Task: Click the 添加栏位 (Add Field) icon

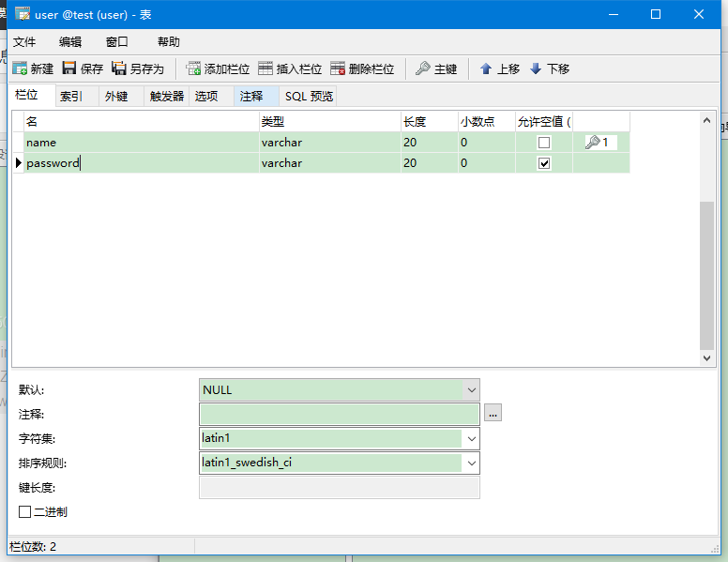Action: [x=193, y=68]
